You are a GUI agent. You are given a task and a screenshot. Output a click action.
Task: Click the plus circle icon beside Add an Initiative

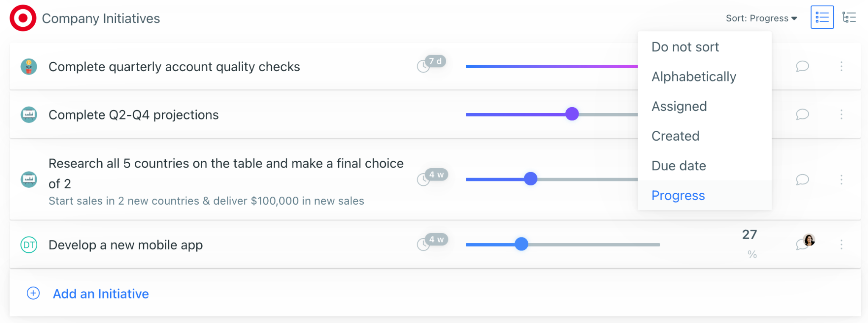[x=33, y=293]
